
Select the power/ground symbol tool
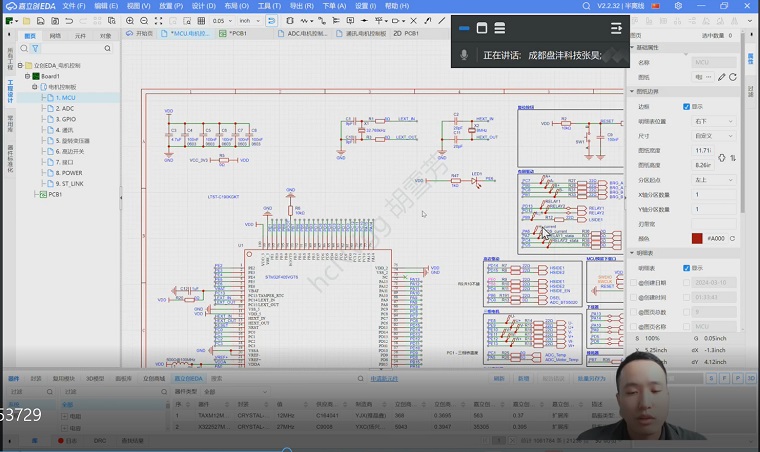point(379,21)
